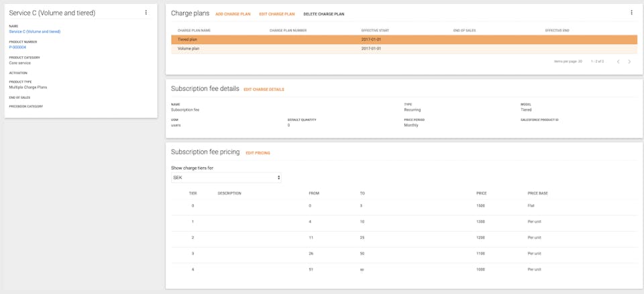Open the SEK currency dropdown

pos(226,178)
